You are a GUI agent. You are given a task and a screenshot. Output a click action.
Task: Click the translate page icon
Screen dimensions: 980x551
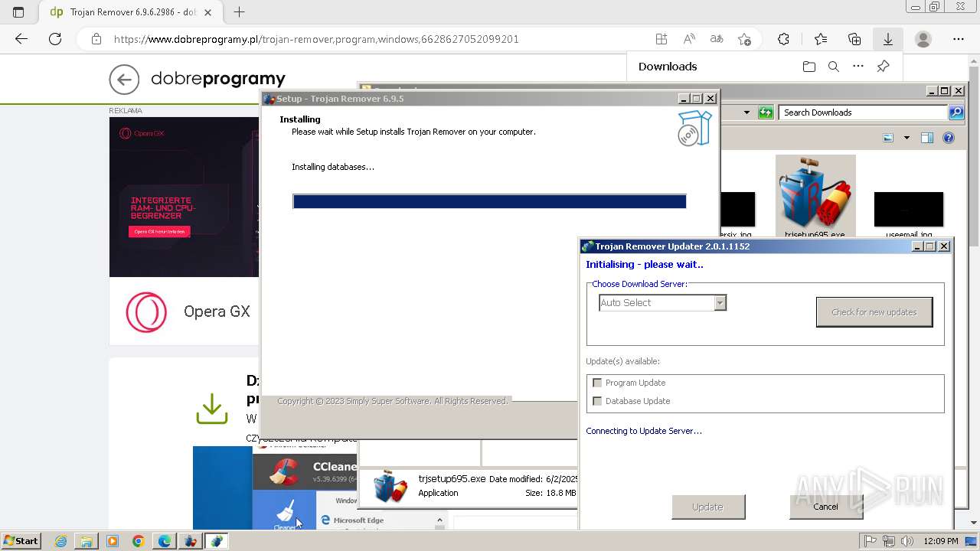717,39
